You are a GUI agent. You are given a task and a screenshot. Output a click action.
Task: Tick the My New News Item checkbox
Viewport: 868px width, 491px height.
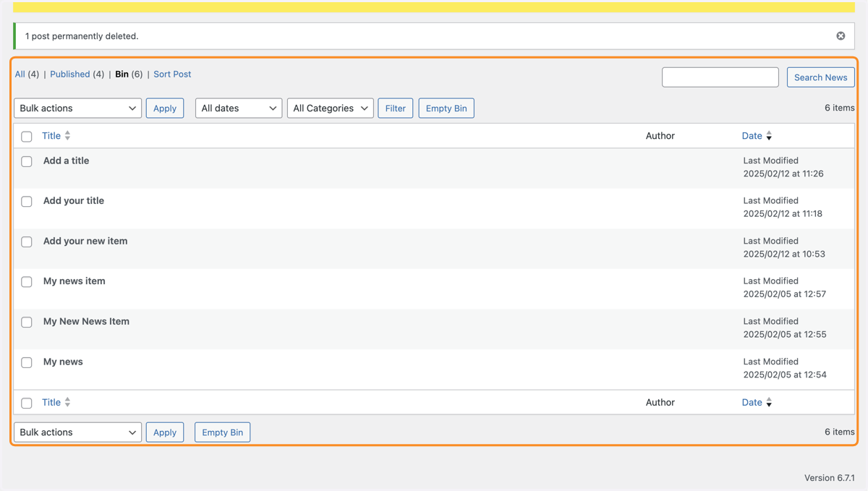pos(27,323)
